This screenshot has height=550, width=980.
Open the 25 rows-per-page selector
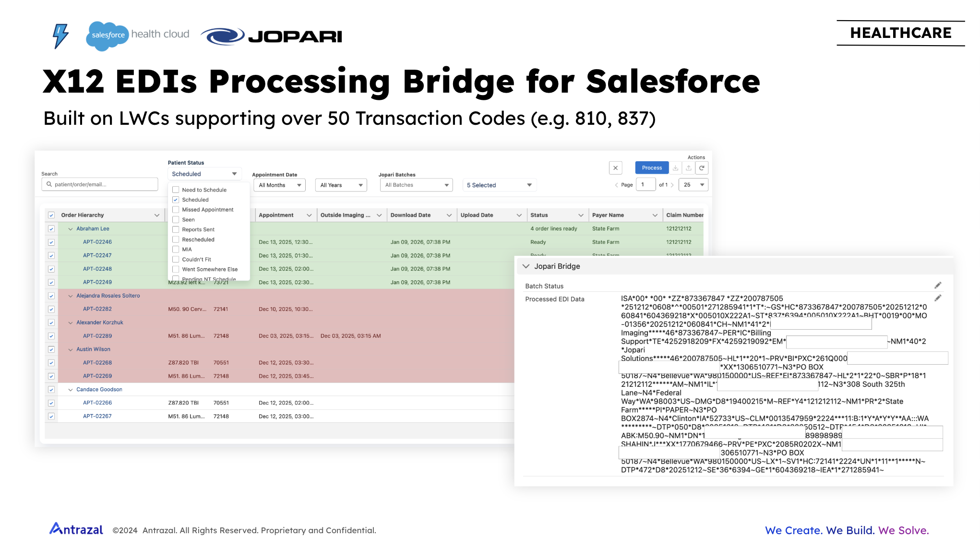click(693, 185)
